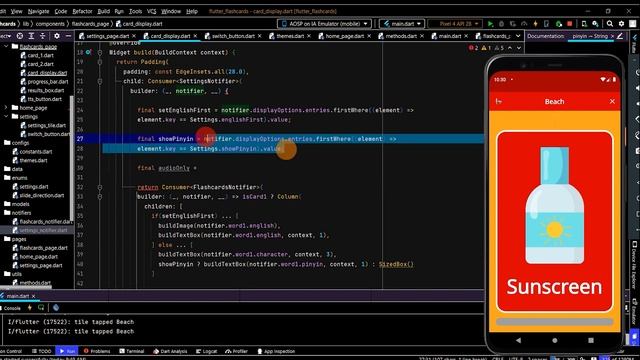Click the Flutter hot reload lightning icon in toolbar

point(536,24)
